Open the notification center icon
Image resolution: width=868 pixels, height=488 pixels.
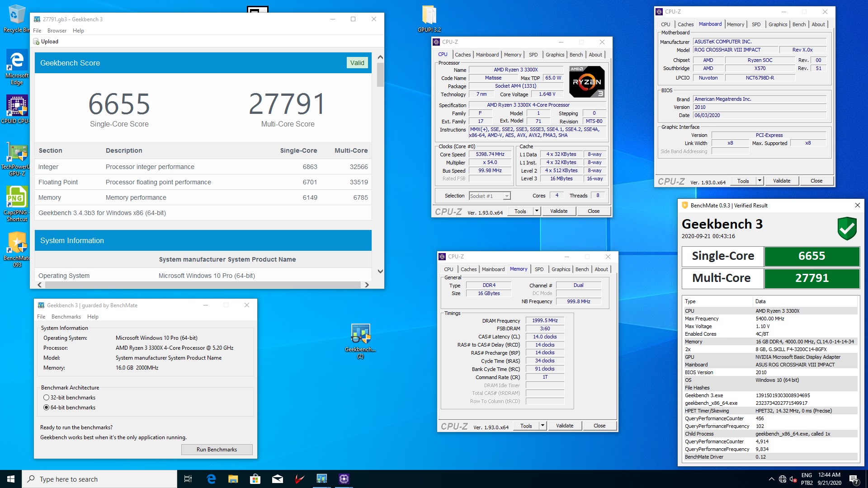pyautogui.click(x=854, y=479)
